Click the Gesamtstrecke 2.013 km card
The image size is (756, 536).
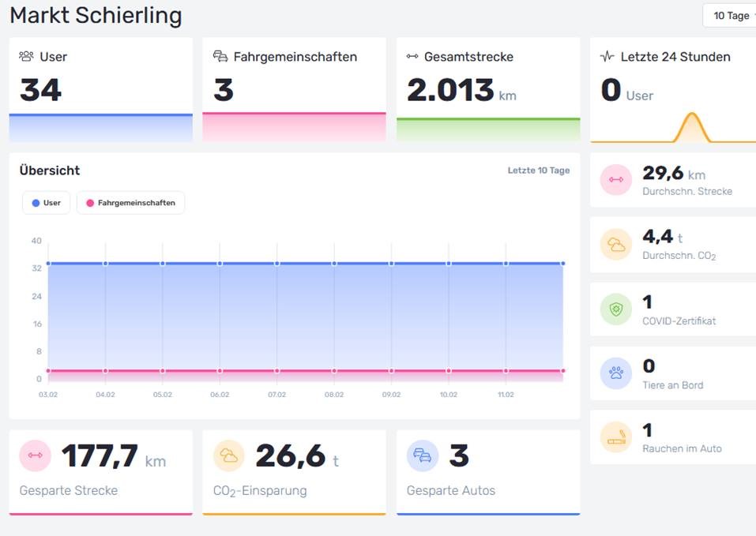click(x=487, y=89)
